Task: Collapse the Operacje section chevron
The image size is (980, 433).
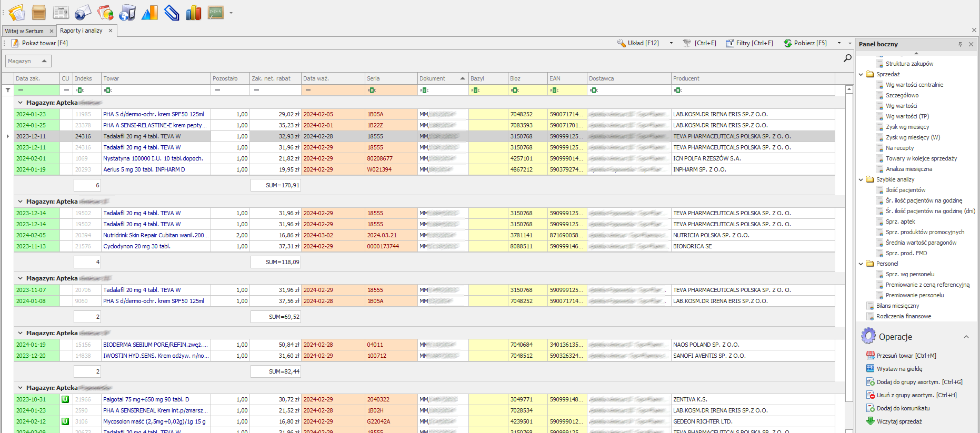Action: (x=966, y=337)
